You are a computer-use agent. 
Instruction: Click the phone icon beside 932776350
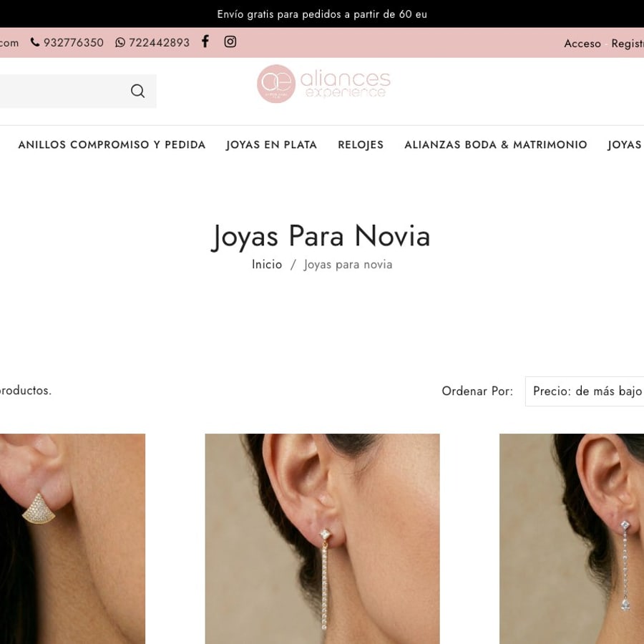click(35, 42)
